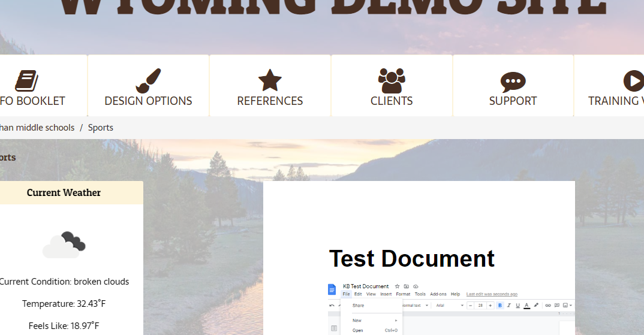Select the Clients group icon
This screenshot has height=335, width=644.
(392, 80)
